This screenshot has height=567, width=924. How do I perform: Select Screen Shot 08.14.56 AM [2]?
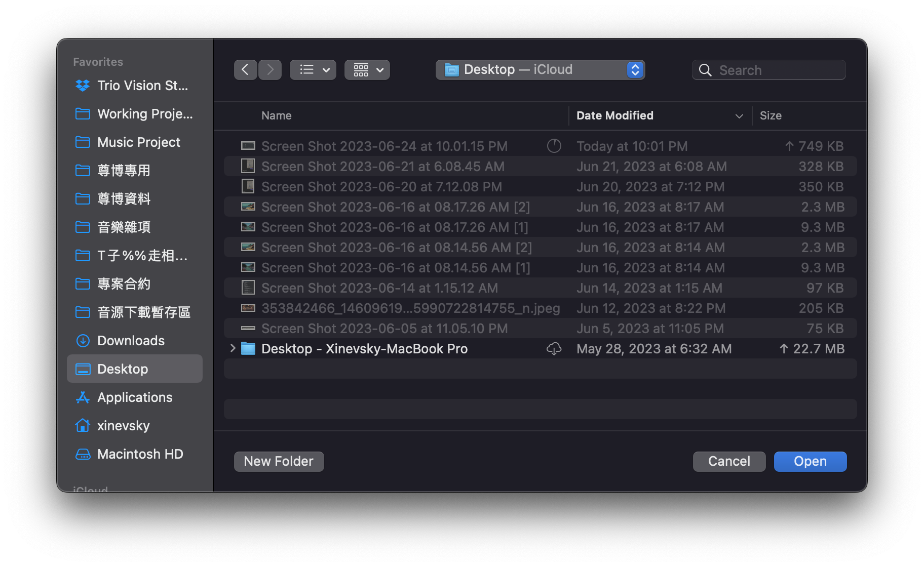pyautogui.click(x=541, y=247)
